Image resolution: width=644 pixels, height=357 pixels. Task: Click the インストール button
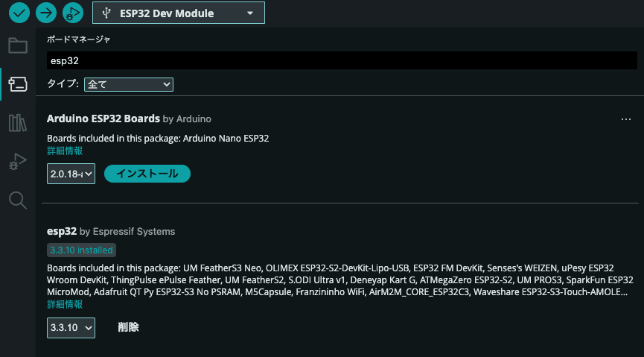point(147,174)
